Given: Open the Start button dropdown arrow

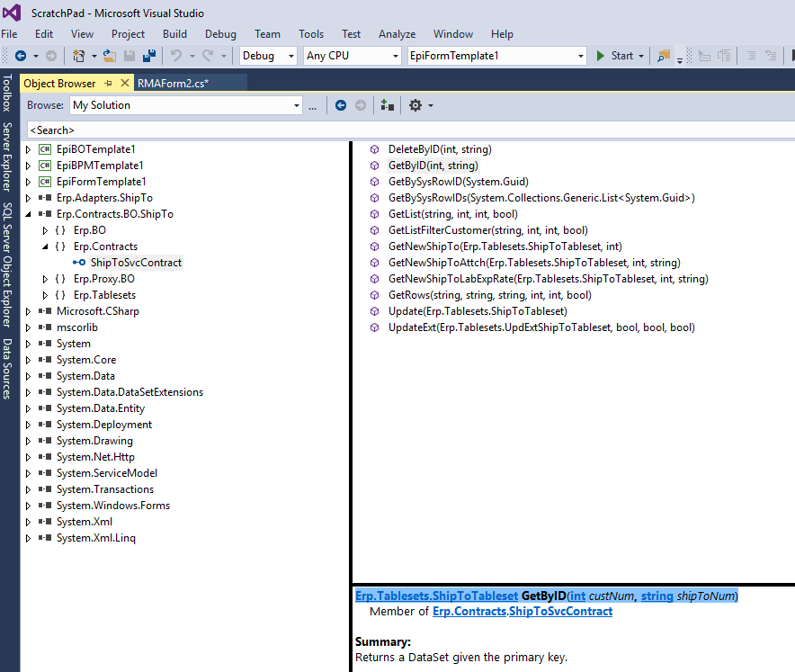Looking at the screenshot, I should point(641,56).
